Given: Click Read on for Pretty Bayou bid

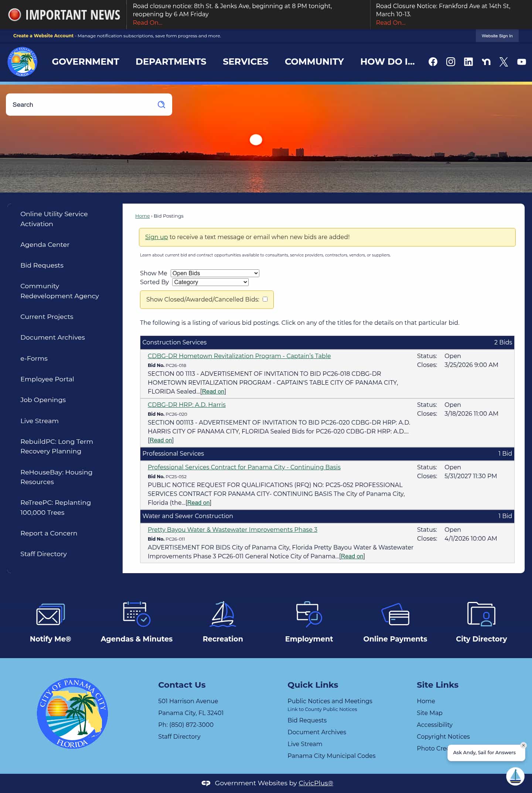Looking at the screenshot, I should [352, 556].
